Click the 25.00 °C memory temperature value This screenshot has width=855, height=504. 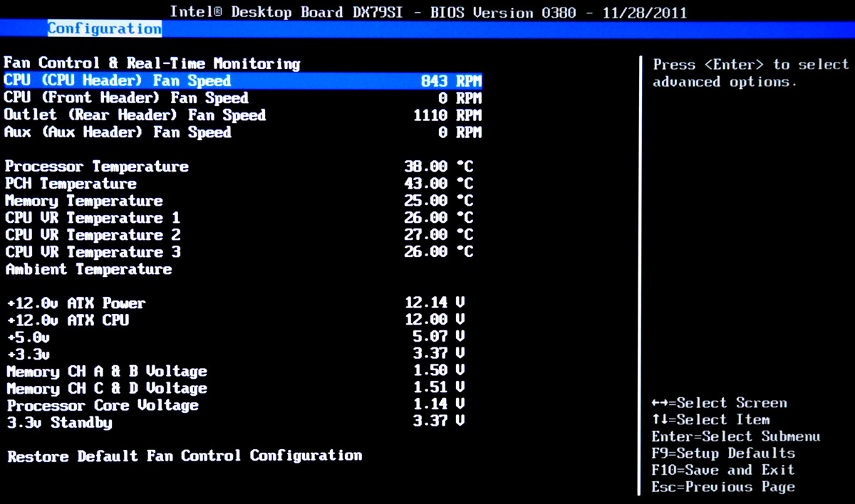coord(438,201)
